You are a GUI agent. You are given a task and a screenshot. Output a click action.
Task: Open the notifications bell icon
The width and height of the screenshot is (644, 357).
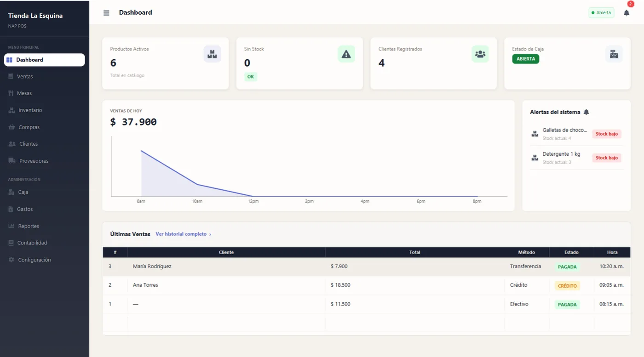[x=627, y=13]
